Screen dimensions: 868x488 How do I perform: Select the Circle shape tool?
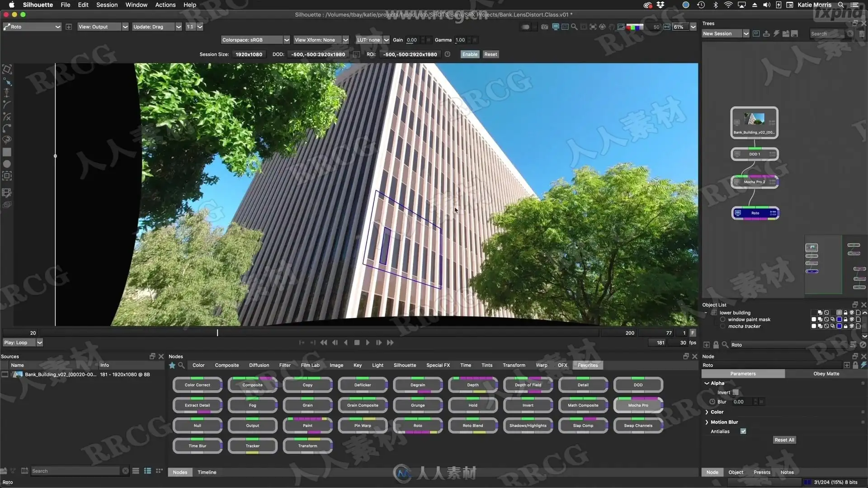pos(7,164)
